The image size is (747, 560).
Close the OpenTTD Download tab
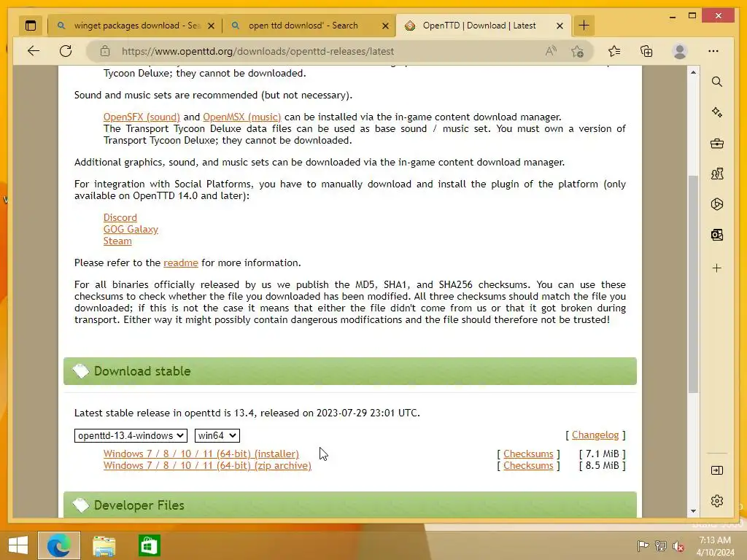point(560,26)
